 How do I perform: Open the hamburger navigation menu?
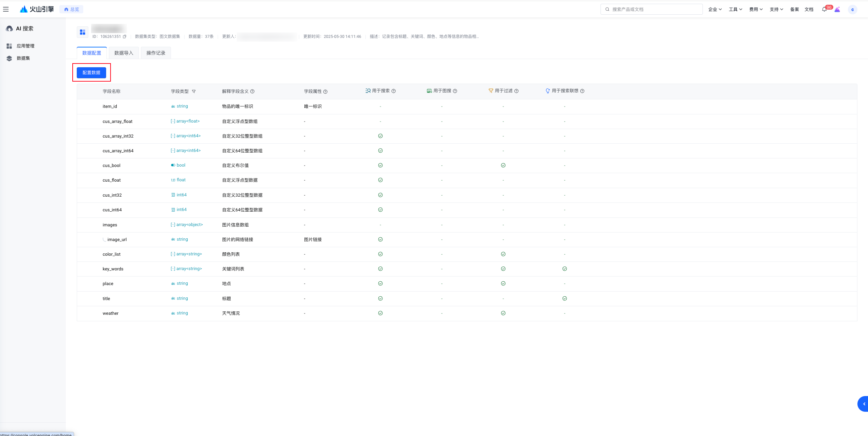point(6,9)
